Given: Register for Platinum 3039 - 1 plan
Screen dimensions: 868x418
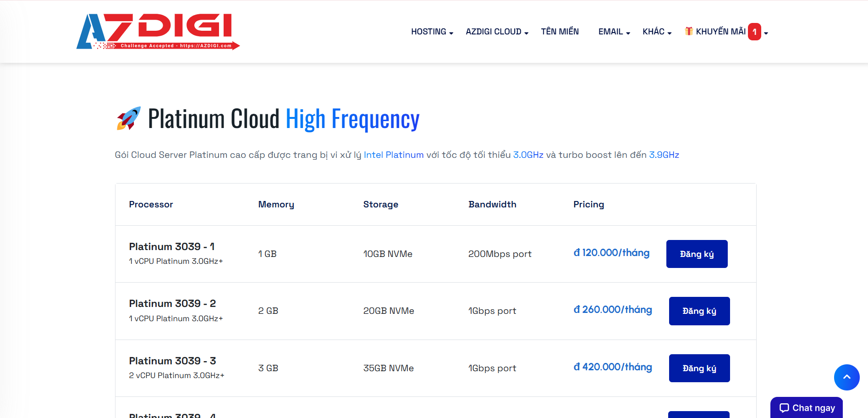Looking at the screenshot, I should [x=697, y=254].
